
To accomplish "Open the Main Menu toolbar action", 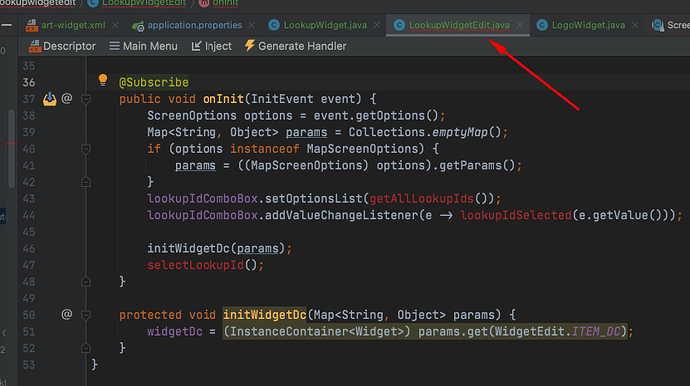I will pos(143,46).
